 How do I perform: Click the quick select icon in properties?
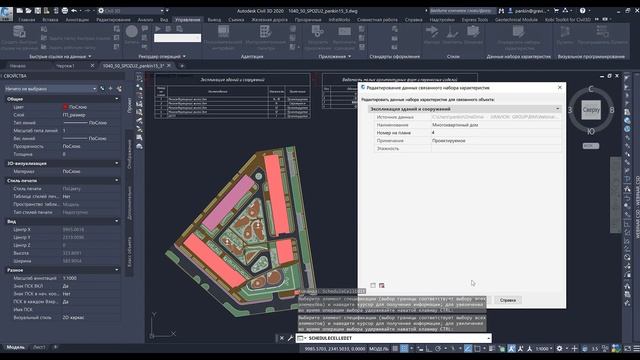click(119, 89)
